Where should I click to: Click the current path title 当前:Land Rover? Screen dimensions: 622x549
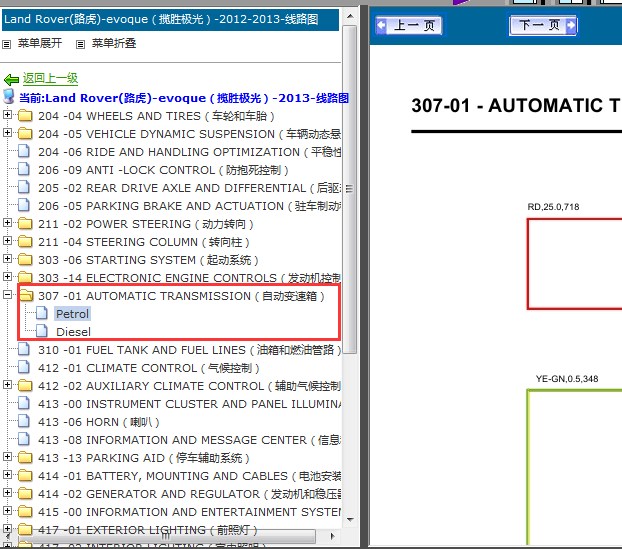[x=184, y=98]
